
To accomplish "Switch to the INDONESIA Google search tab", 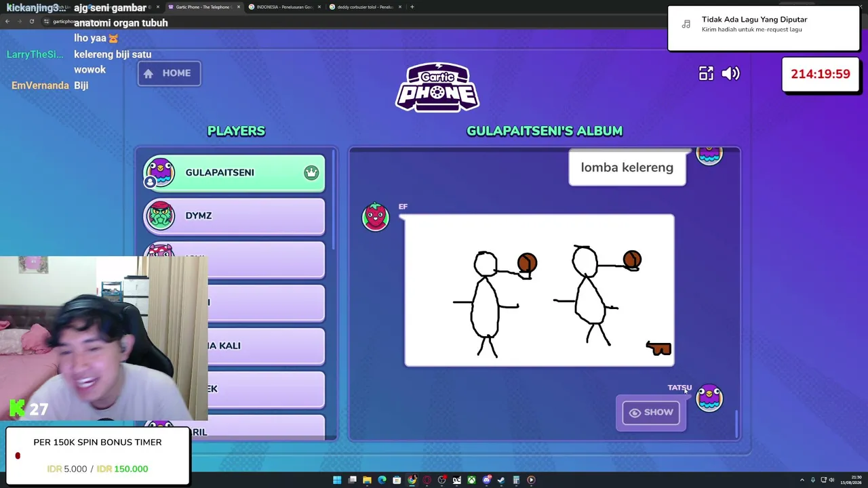I will (x=283, y=7).
